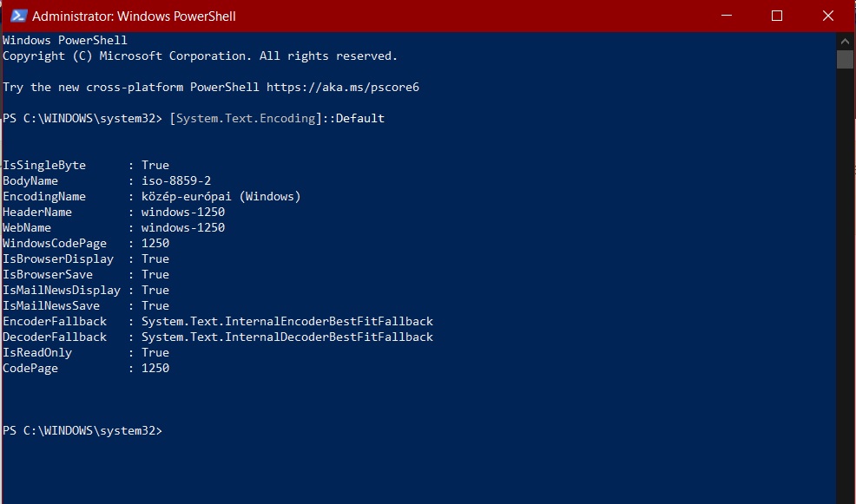856x504 pixels.
Task: Click the InternalDecoderBestFitFallback value text
Action: point(287,337)
